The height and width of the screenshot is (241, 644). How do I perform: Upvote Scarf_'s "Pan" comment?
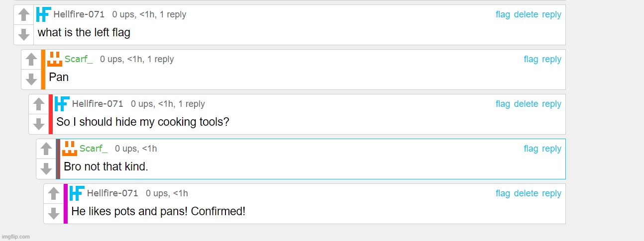31,60
